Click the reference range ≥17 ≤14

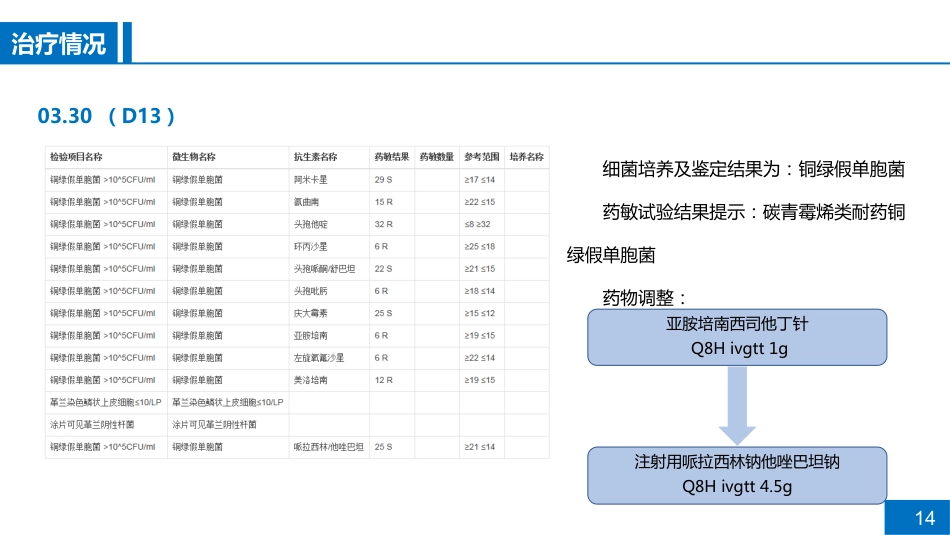point(480,180)
